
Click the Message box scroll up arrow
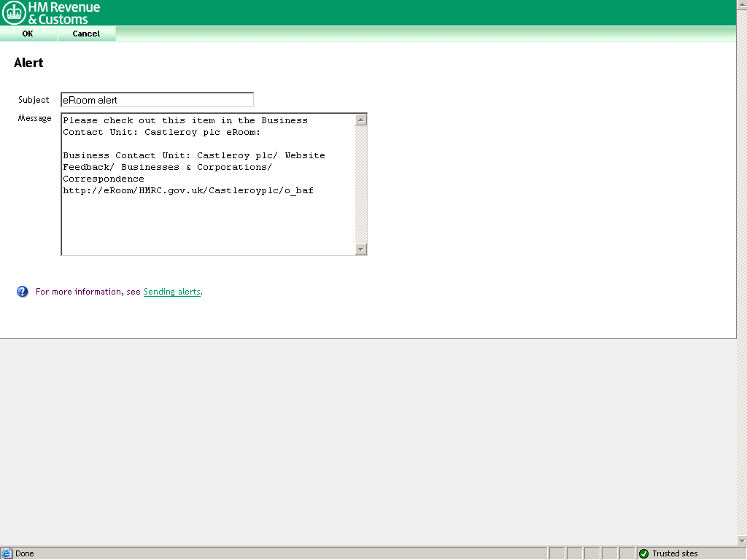point(361,120)
